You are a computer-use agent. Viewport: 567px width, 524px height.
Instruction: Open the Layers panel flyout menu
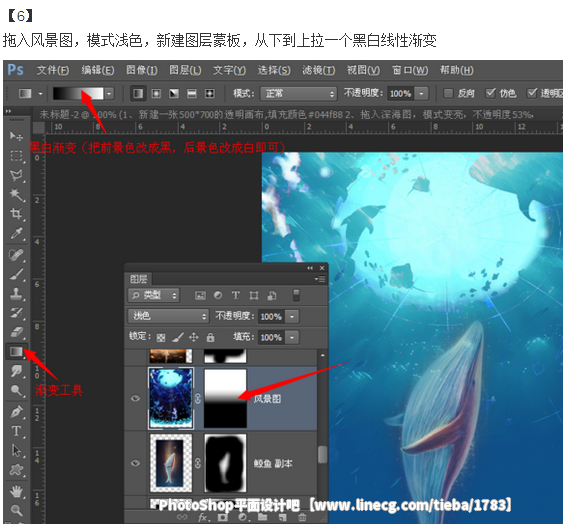(x=320, y=279)
